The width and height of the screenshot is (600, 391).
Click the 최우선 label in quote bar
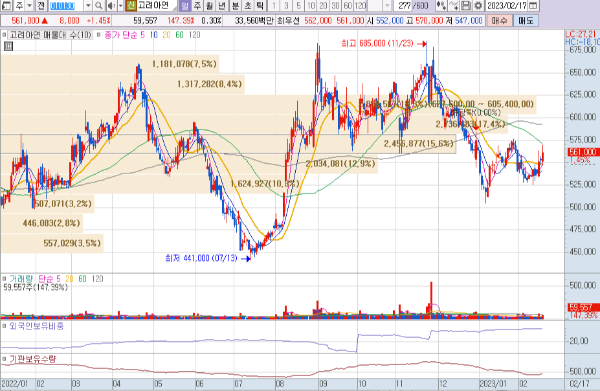(288, 21)
